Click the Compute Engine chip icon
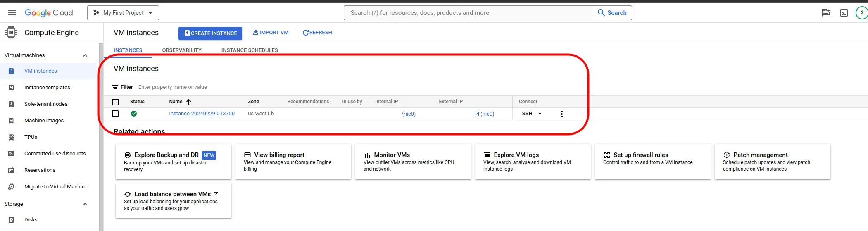This screenshot has height=231, width=868. pyautogui.click(x=11, y=33)
